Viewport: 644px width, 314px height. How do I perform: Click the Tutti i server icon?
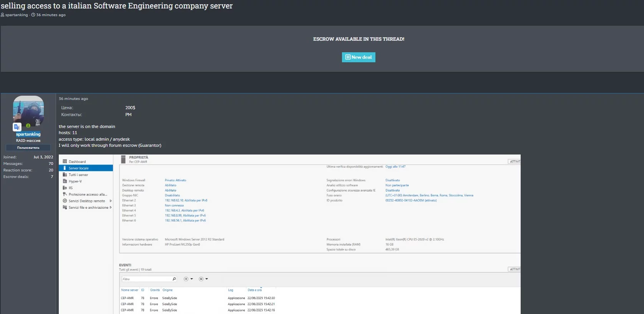[x=65, y=175]
